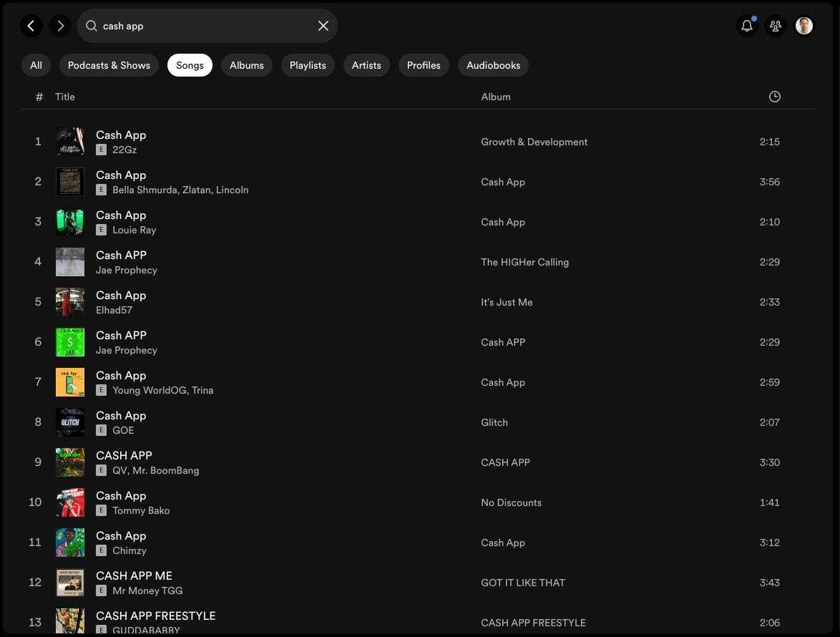The image size is (840, 637).
Task: Click The HIGHer Calling track cover art
Action: click(x=70, y=262)
